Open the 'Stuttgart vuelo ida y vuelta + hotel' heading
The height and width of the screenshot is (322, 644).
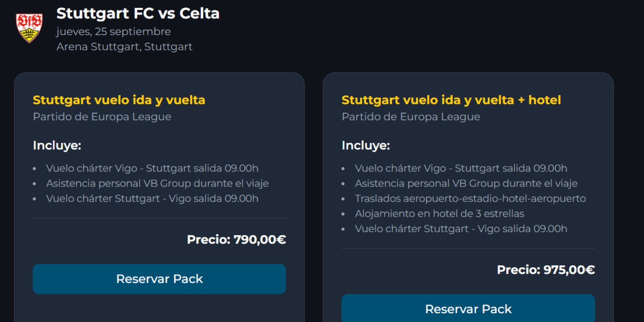(x=451, y=100)
